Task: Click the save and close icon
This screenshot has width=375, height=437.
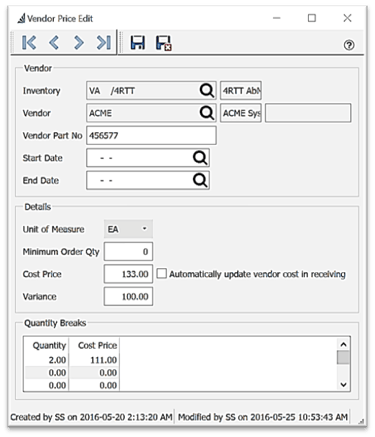Action: click(x=163, y=43)
